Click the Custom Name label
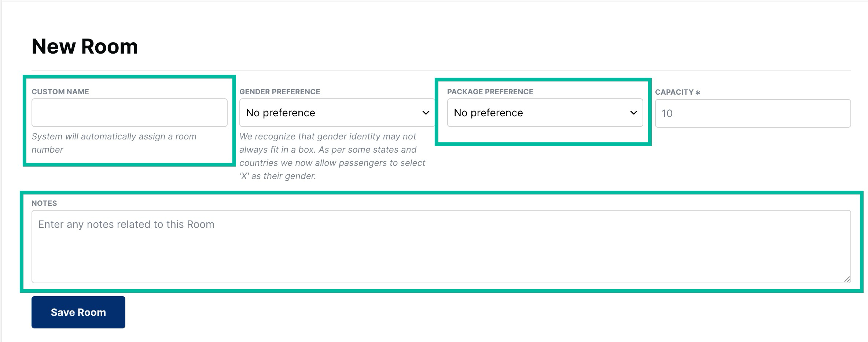This screenshot has height=342, width=868. coord(60,92)
